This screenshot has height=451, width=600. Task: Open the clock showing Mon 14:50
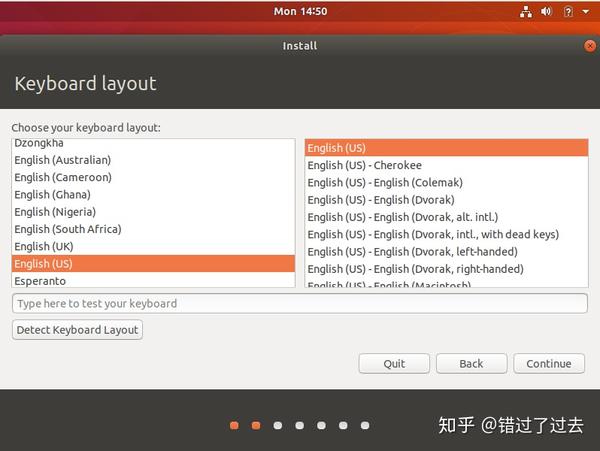pyautogui.click(x=300, y=11)
